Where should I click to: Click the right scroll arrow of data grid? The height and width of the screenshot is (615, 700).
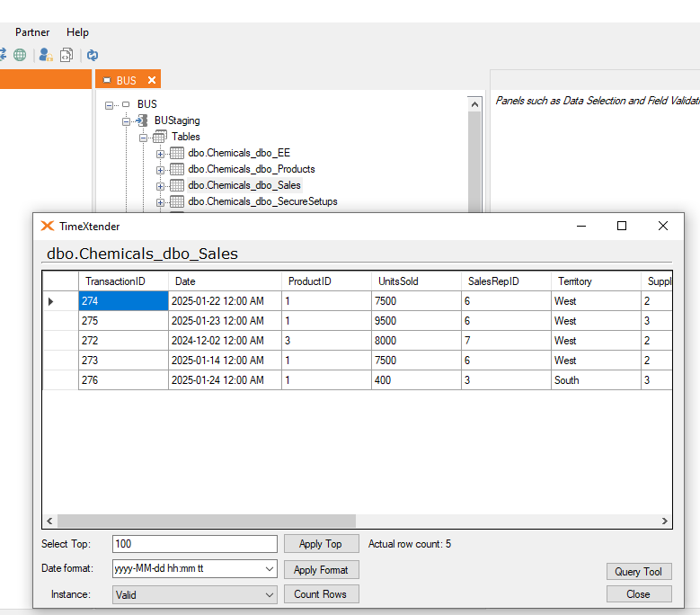(x=664, y=521)
